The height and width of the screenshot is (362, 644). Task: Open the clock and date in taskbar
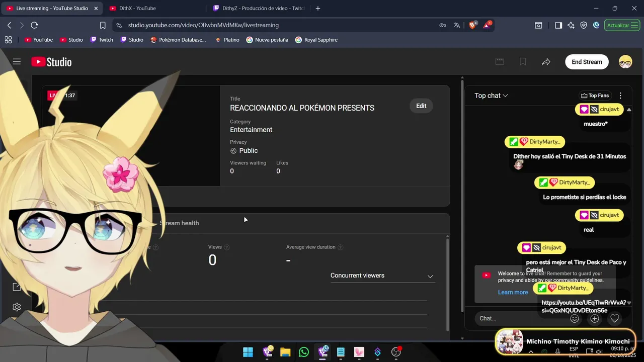point(623,351)
